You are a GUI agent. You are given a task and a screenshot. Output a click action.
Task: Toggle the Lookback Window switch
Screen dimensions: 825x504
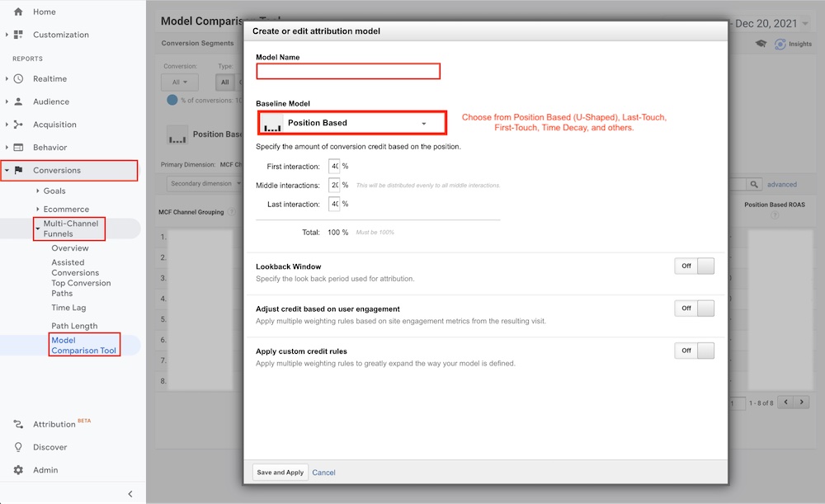(695, 266)
